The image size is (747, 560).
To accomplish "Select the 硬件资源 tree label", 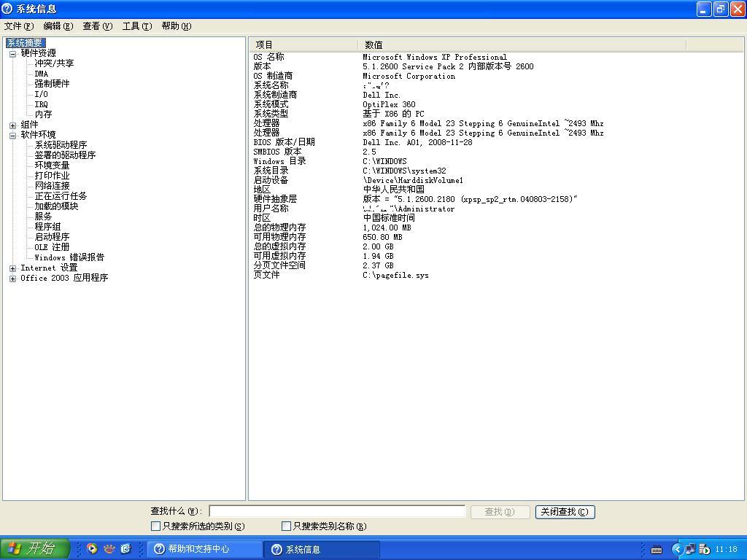I will [x=38, y=52].
